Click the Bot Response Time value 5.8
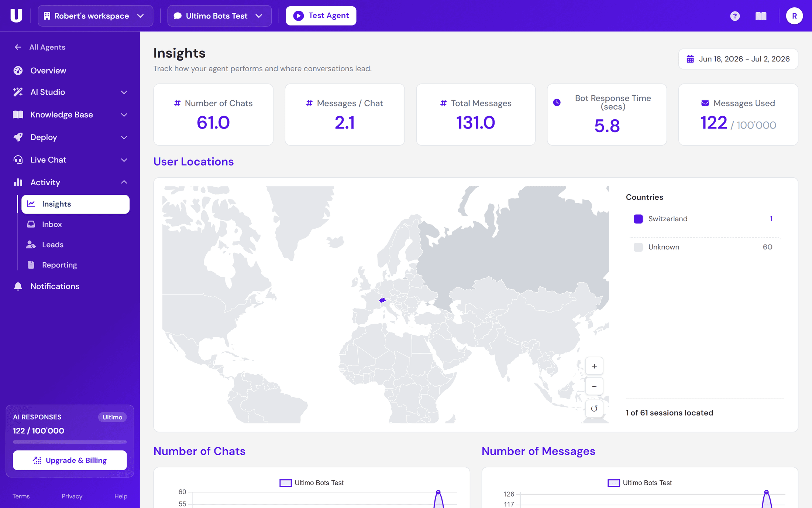Viewport: 812px width, 508px height. pyautogui.click(x=607, y=126)
